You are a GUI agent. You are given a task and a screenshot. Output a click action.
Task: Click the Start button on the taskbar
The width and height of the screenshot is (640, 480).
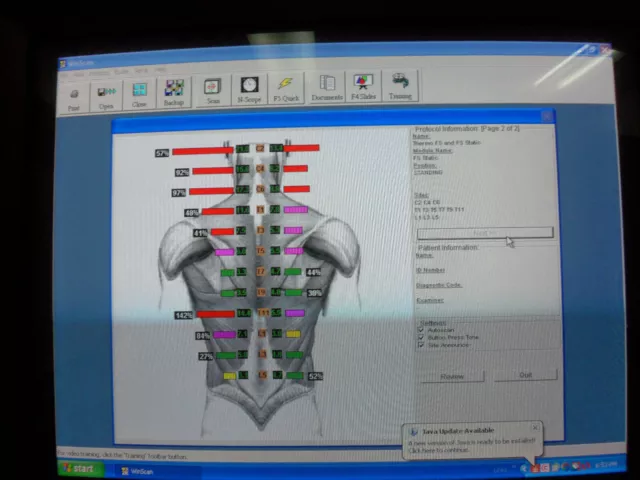coord(80,468)
